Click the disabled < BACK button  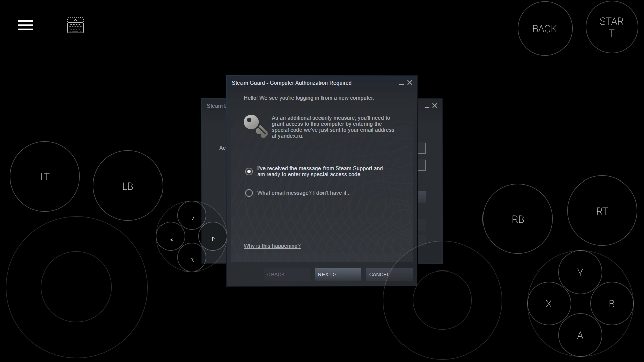pyautogui.click(x=287, y=274)
